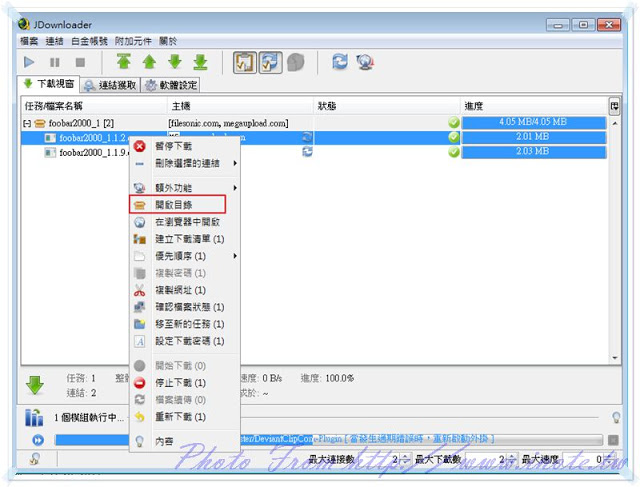Move selection to the bottom
The width and height of the screenshot is (640, 487).
click(200, 62)
